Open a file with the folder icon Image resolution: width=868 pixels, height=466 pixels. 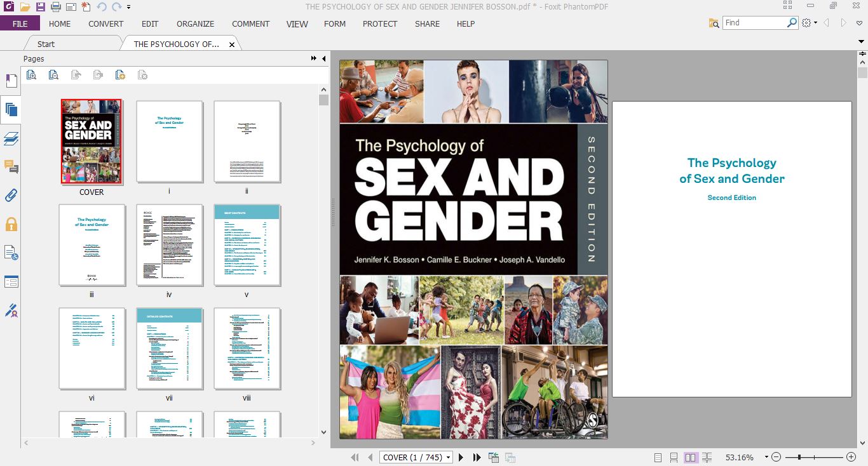25,7
